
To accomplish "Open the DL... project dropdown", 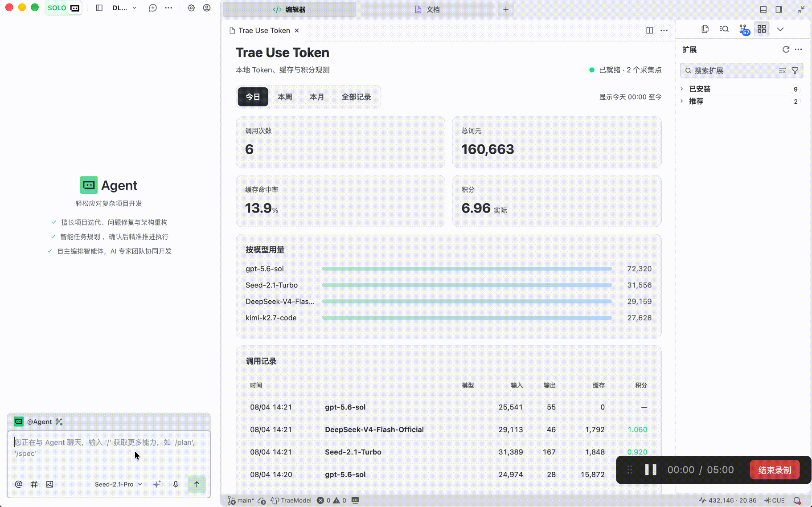I will tap(124, 8).
